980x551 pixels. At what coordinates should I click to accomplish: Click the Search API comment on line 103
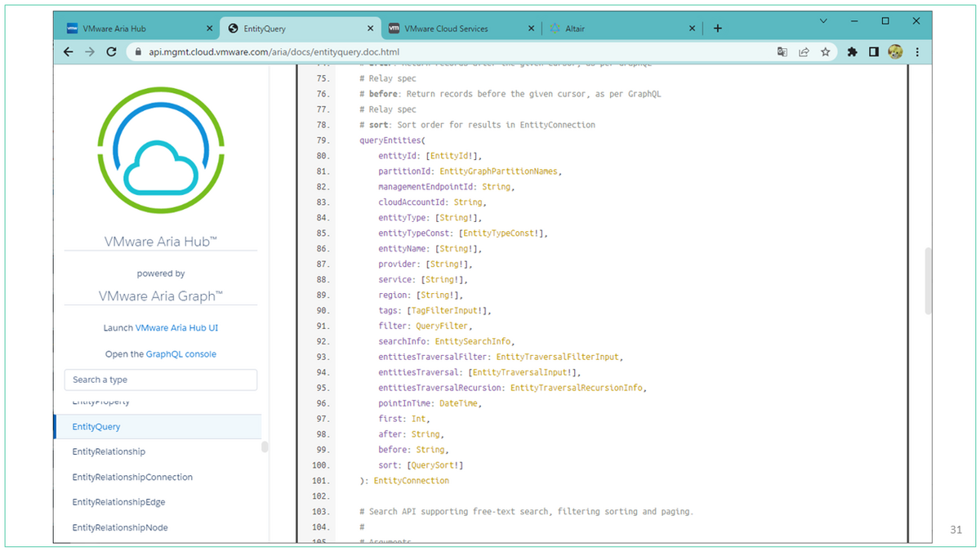tap(526, 513)
